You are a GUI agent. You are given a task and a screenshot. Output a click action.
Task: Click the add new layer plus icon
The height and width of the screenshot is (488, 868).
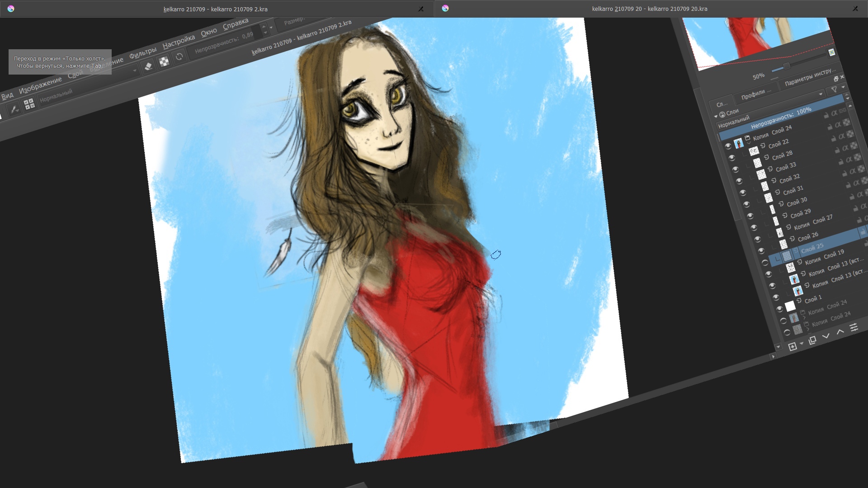(x=792, y=347)
